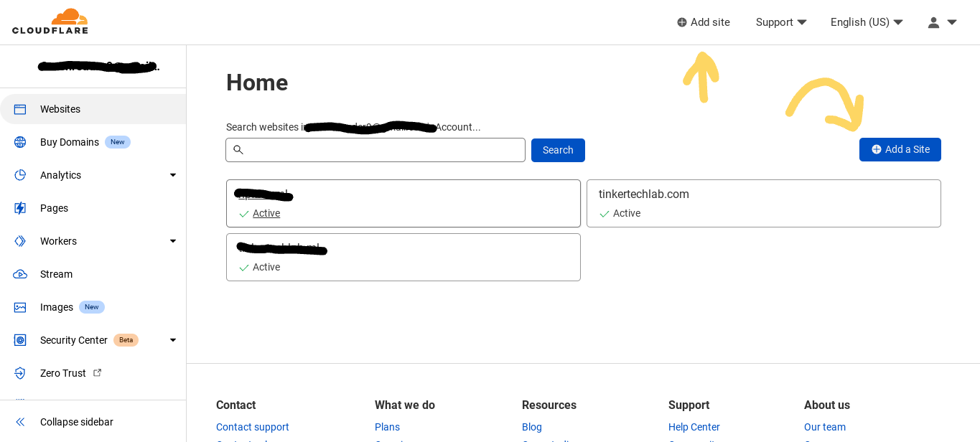Image resolution: width=980 pixels, height=442 pixels.
Task: Open Zero Trust in the sidebar
Action: pos(63,373)
